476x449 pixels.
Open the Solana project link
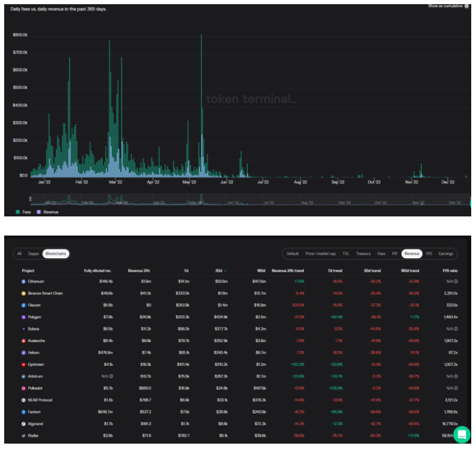(x=33, y=329)
